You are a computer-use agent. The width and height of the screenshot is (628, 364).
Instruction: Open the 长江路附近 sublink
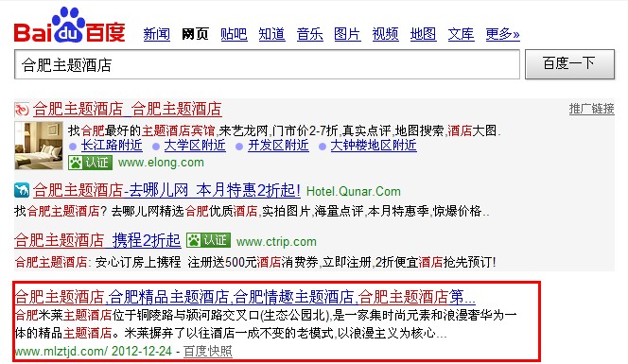112,146
